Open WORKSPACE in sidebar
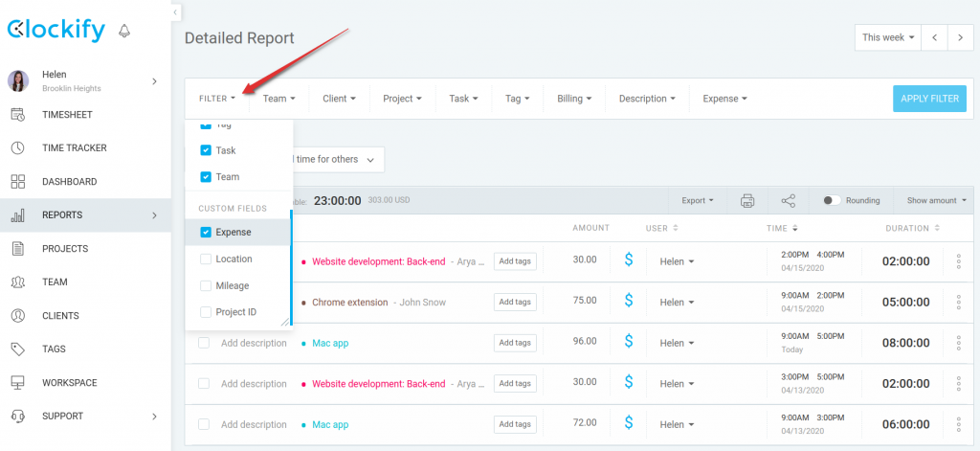 68,383
